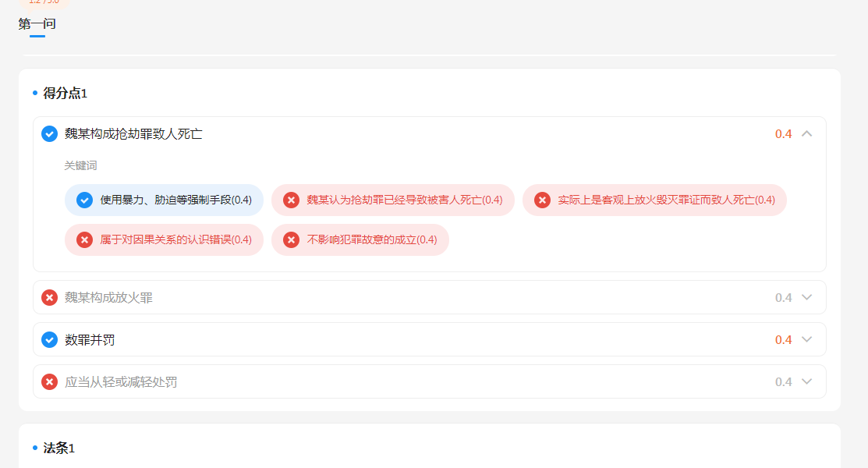
Task: Click cross icon in 不影响犯罪故意的成立 keyword
Action: [291, 239]
